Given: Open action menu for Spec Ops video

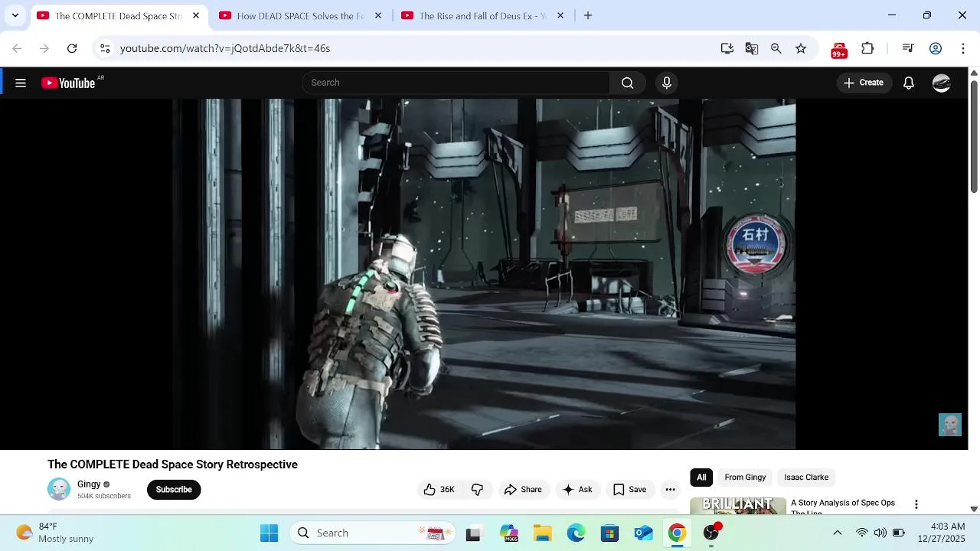Looking at the screenshot, I should coord(916,504).
